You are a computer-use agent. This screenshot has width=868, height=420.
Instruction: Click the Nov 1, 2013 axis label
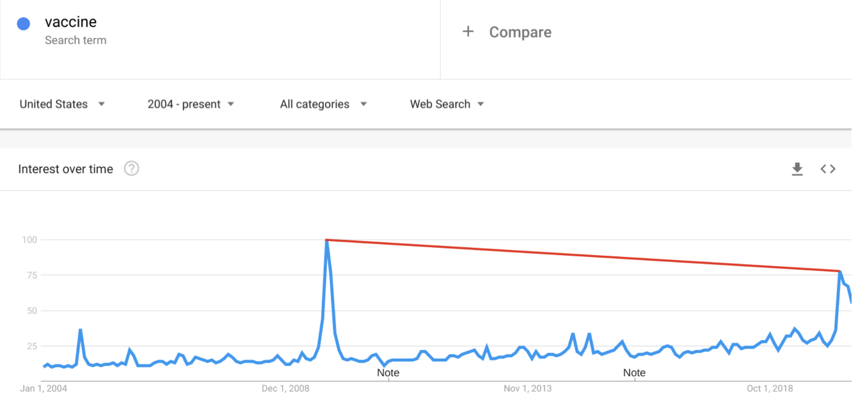tap(527, 389)
